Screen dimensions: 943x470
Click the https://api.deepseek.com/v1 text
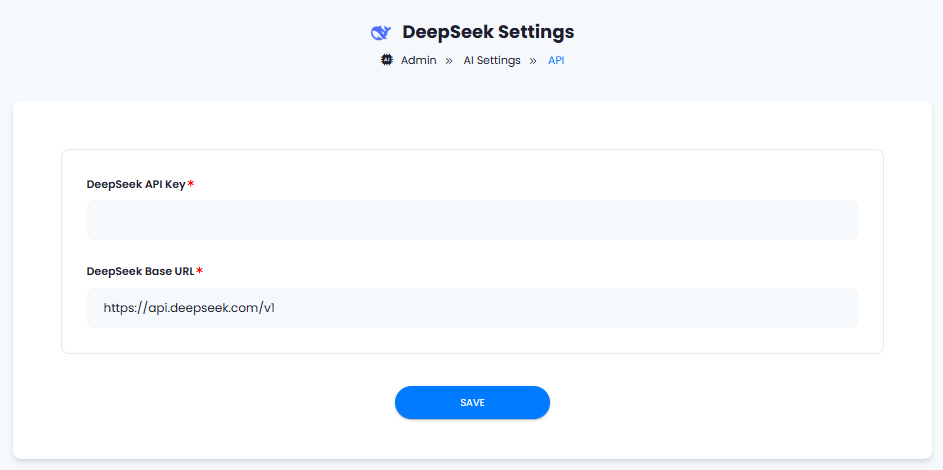pos(189,308)
